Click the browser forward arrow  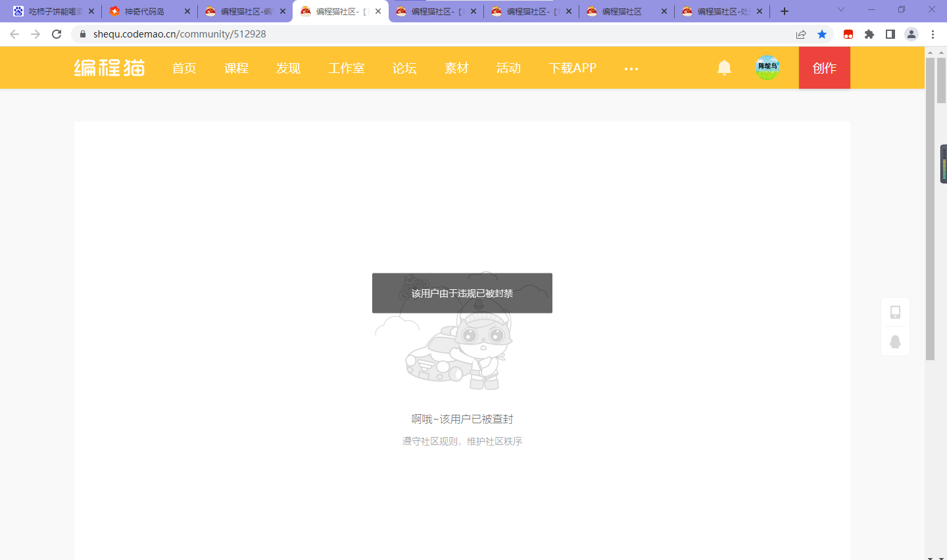(x=36, y=34)
